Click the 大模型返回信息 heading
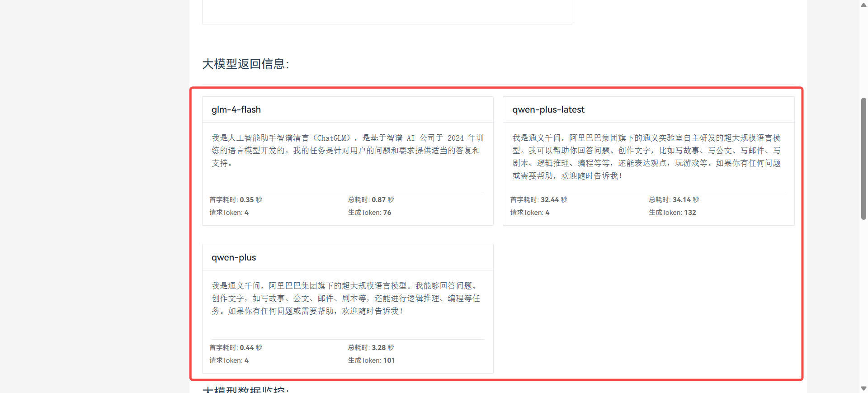This screenshot has height=393, width=868. coord(245,64)
